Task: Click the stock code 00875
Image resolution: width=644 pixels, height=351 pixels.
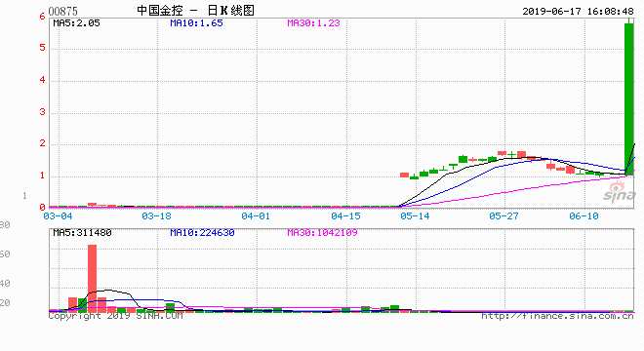Action: pyautogui.click(x=62, y=11)
